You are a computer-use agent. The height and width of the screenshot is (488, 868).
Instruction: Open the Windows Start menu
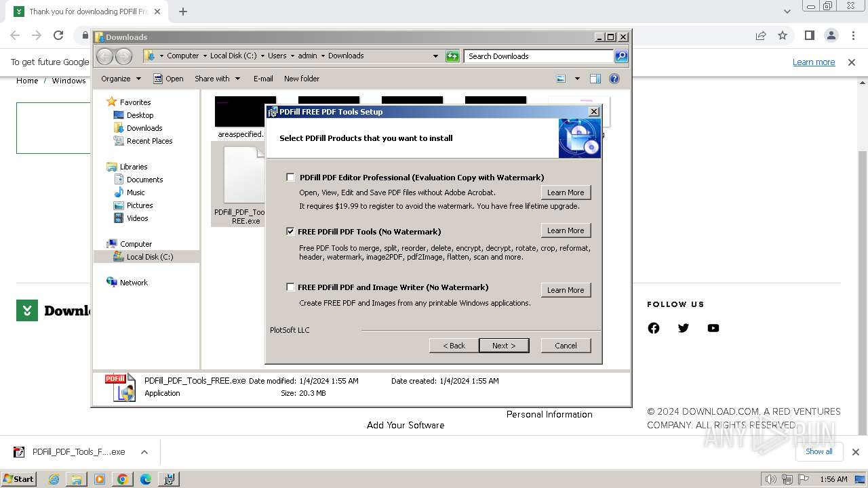pos(19,479)
